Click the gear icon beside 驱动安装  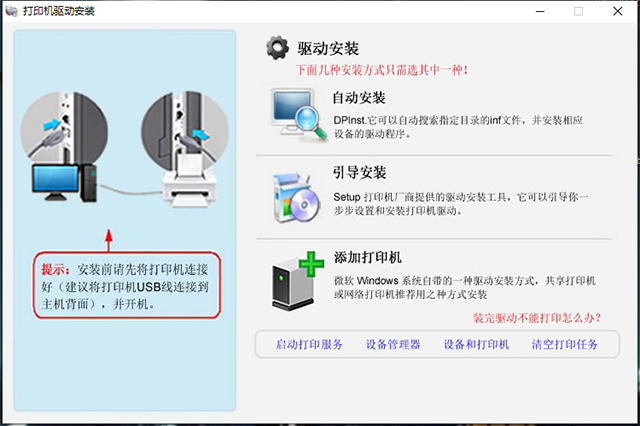tap(278, 47)
